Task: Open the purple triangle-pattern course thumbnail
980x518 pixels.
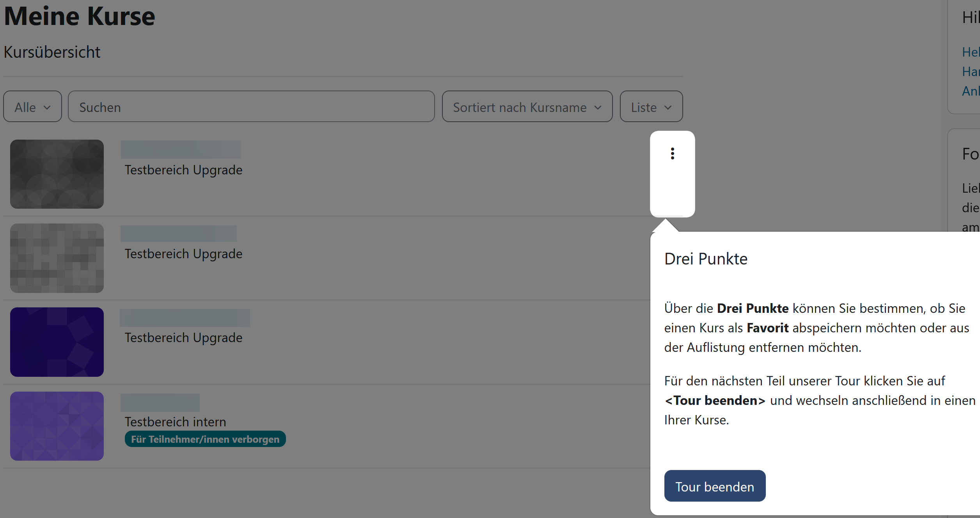Action: point(57,426)
